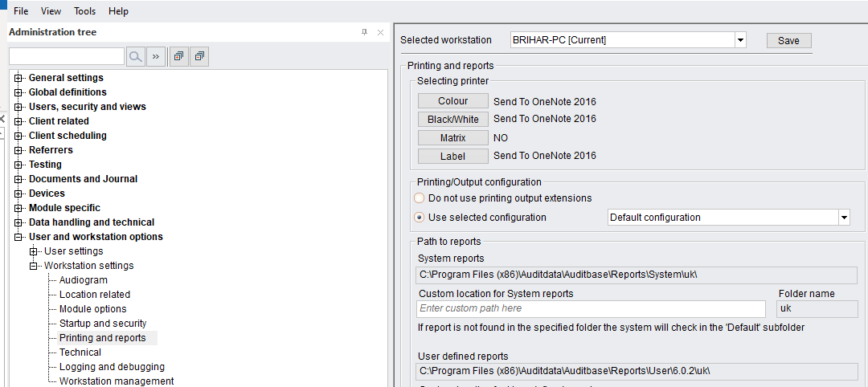Expand Users, security and views node
The image size is (868, 387).
click(x=18, y=107)
